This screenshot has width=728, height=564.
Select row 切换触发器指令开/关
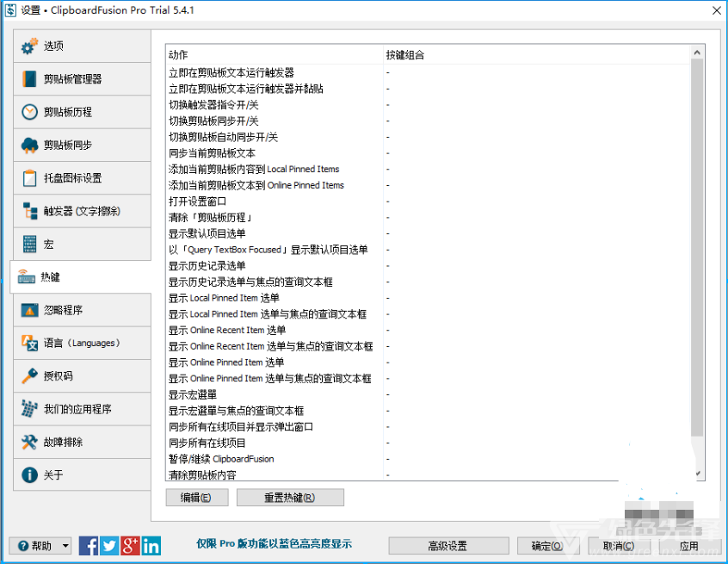click(x=428, y=105)
